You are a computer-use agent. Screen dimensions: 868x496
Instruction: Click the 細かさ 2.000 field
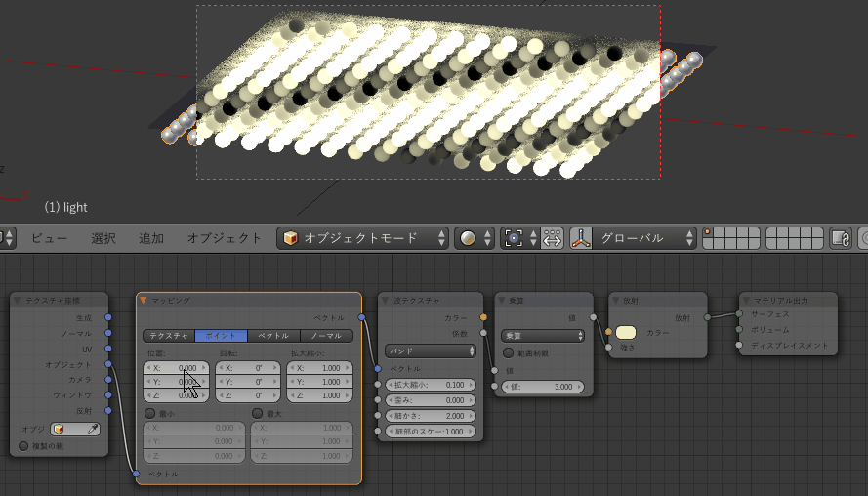pyautogui.click(x=431, y=415)
